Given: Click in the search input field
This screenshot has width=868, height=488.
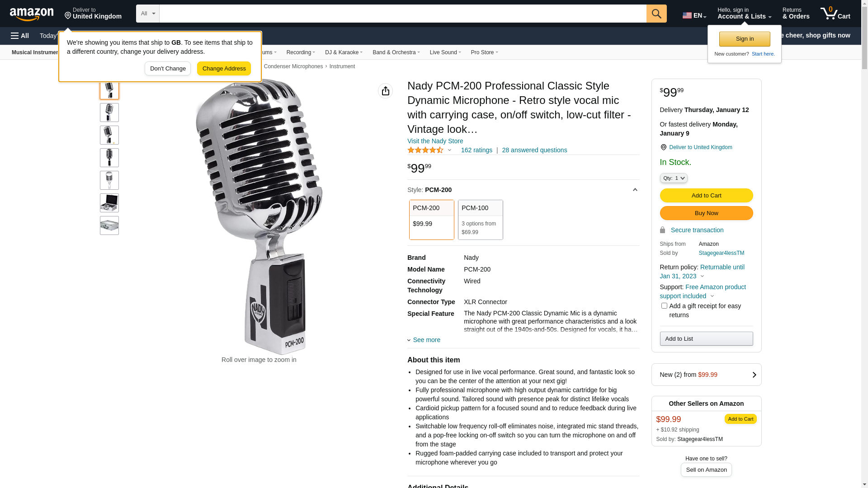Looking at the screenshot, I should [402, 14].
